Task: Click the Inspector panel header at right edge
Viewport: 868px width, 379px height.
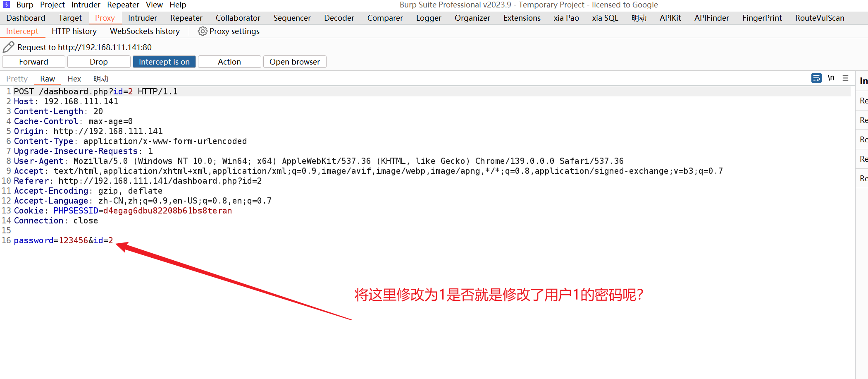Action: [x=863, y=81]
